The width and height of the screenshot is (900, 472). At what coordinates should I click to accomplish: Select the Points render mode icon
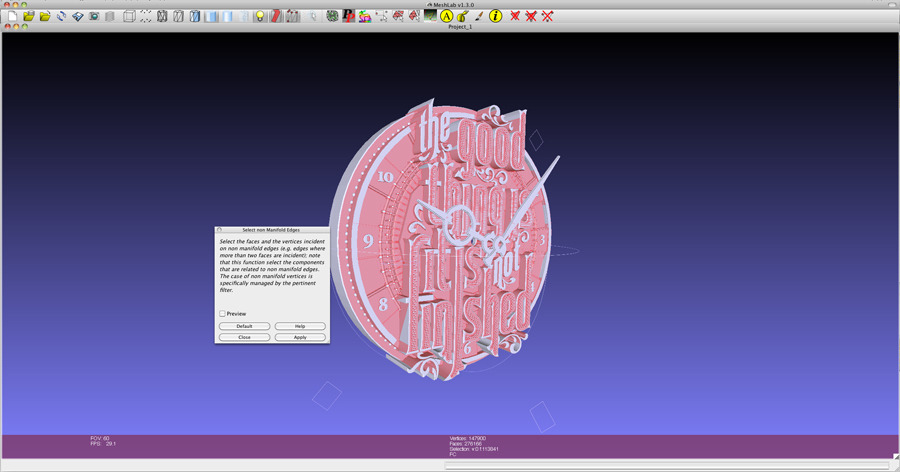coord(145,16)
